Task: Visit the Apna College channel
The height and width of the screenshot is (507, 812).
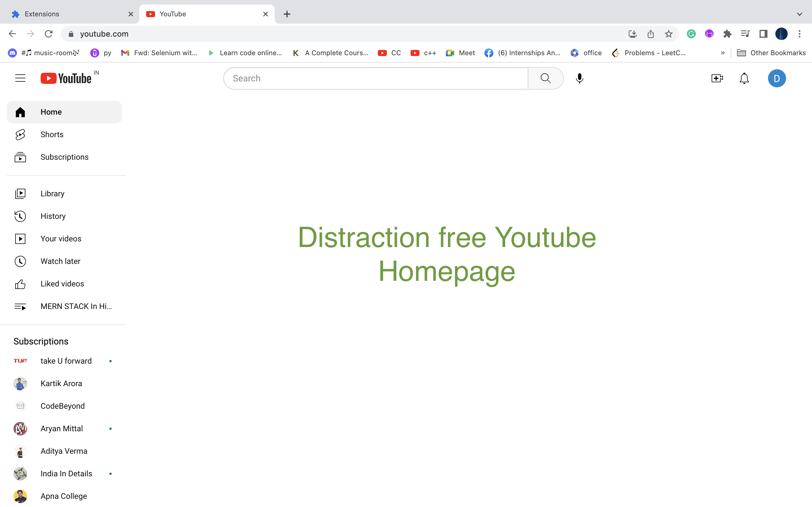Action: click(x=63, y=496)
